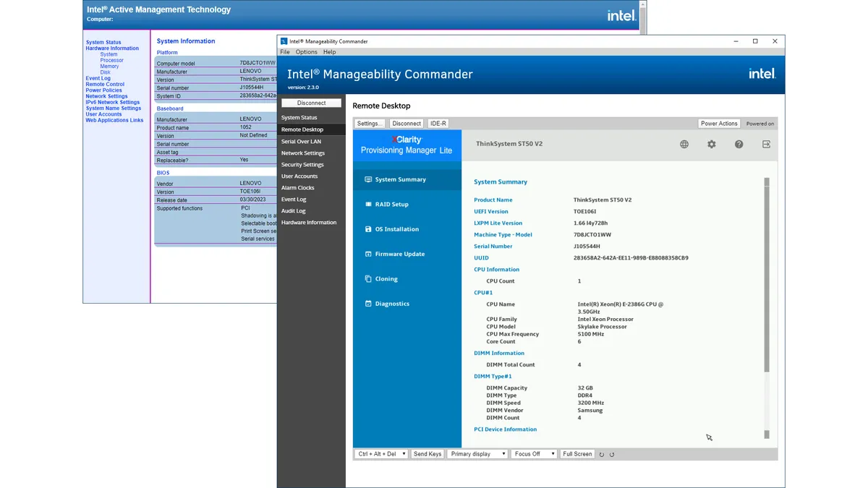Click the Diagnostics sidebar icon
The image size is (868, 488).
point(368,304)
